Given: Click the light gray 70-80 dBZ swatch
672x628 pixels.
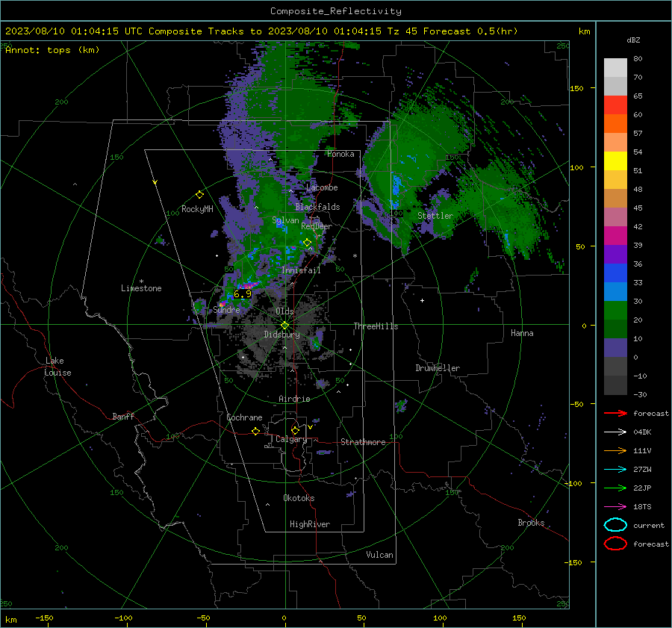Looking at the screenshot, I should coord(615,68).
